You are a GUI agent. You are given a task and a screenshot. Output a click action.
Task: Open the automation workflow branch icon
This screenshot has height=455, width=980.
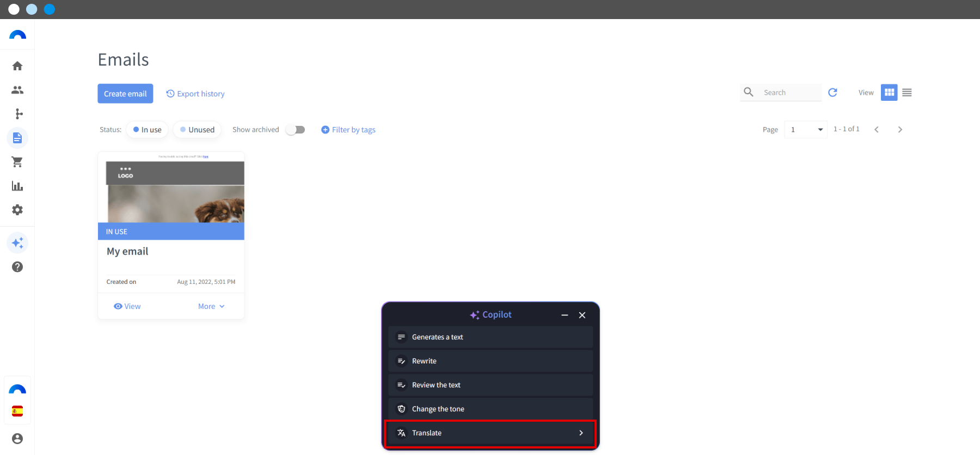tap(19, 114)
